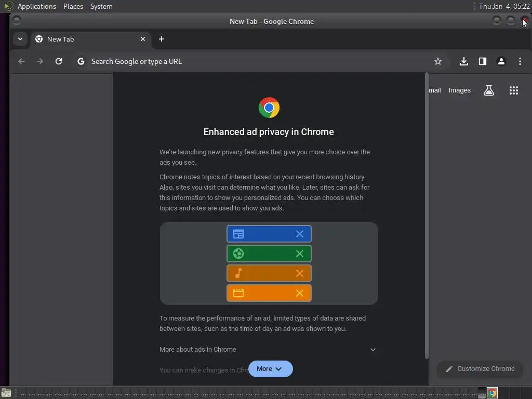Viewport: 532px width, 399px height.
Task: Click the music topic X
Action: (300, 273)
